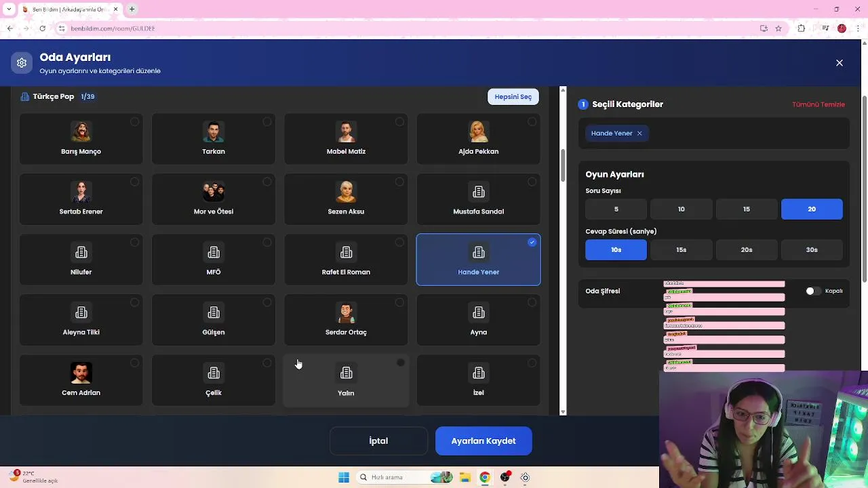Click Hande Yener category icon
Image resolution: width=868 pixels, height=488 pixels.
pos(479,252)
